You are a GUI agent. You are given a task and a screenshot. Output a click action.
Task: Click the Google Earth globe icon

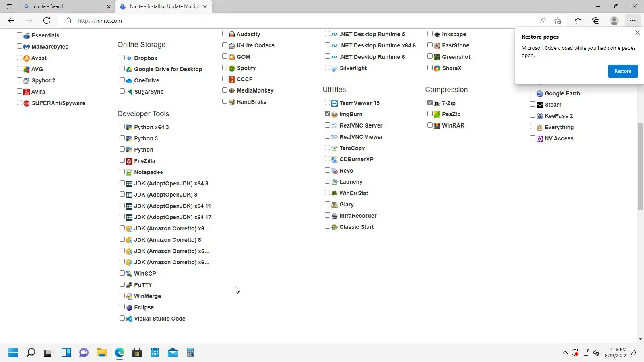[540, 93]
